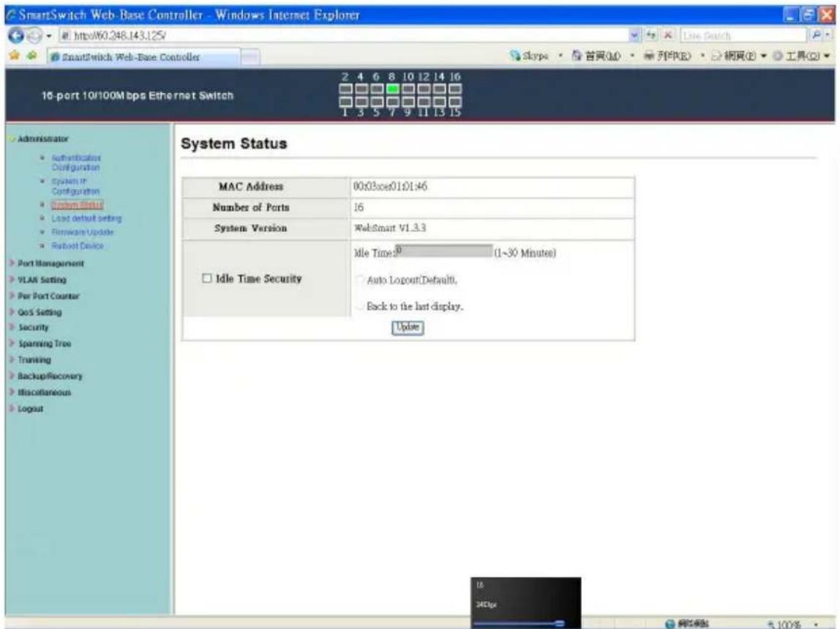Click the Favorites star icon
The image size is (840, 629).
(15, 56)
